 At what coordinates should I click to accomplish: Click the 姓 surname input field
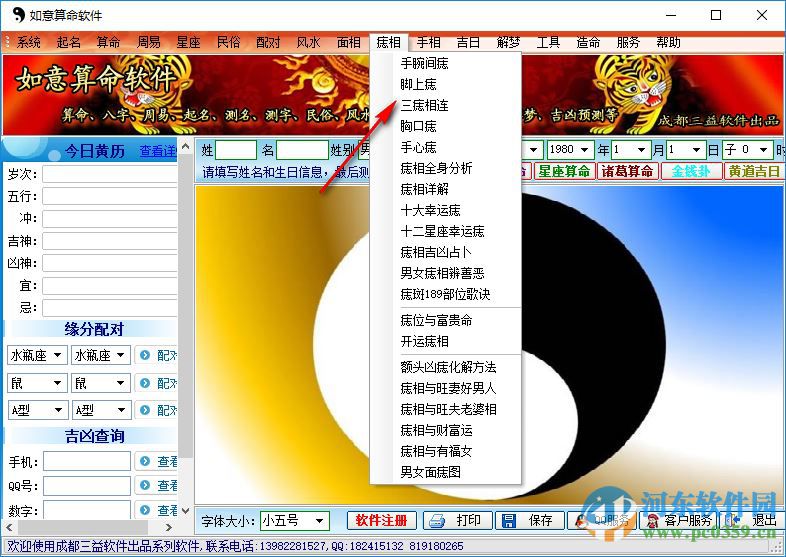(x=236, y=149)
